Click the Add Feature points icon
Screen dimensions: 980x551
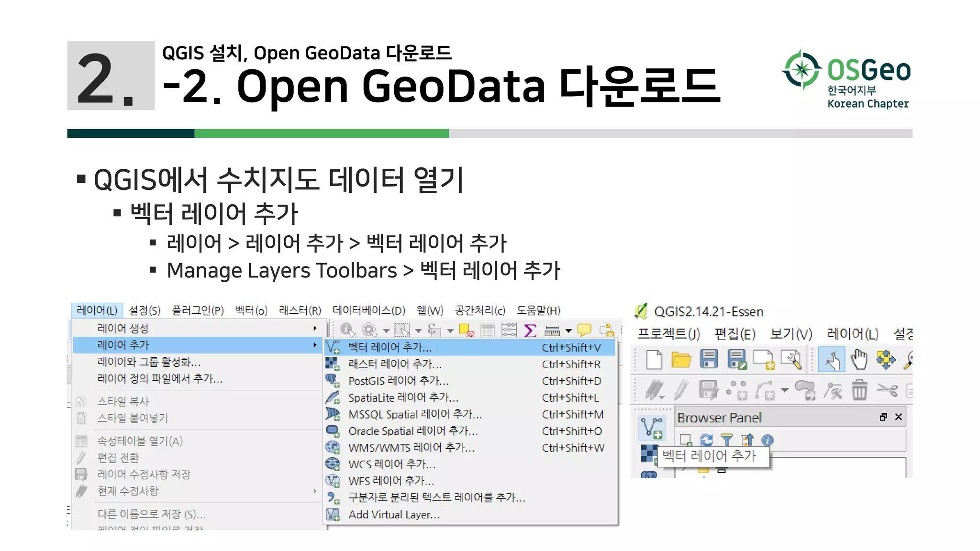(736, 390)
